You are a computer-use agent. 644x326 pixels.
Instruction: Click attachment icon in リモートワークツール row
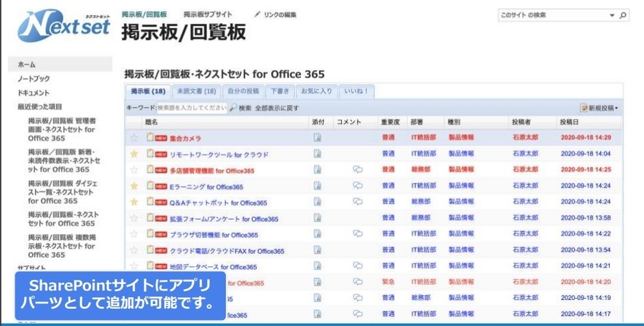pos(317,153)
